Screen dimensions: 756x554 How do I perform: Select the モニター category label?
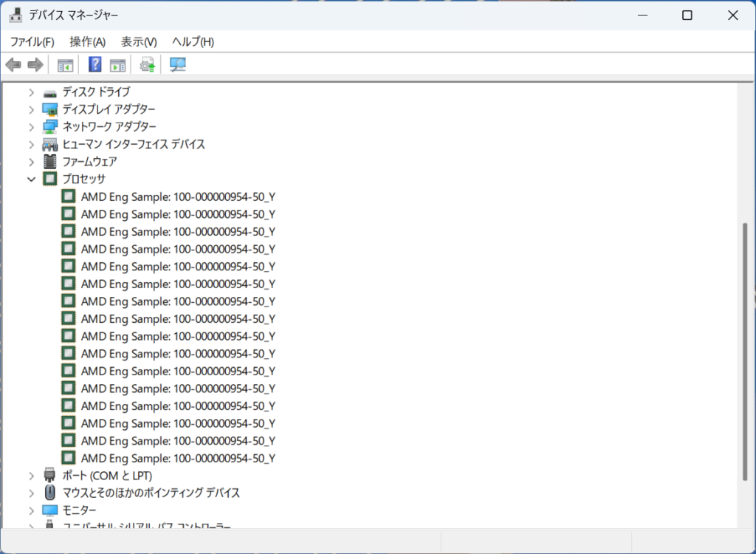point(80,510)
